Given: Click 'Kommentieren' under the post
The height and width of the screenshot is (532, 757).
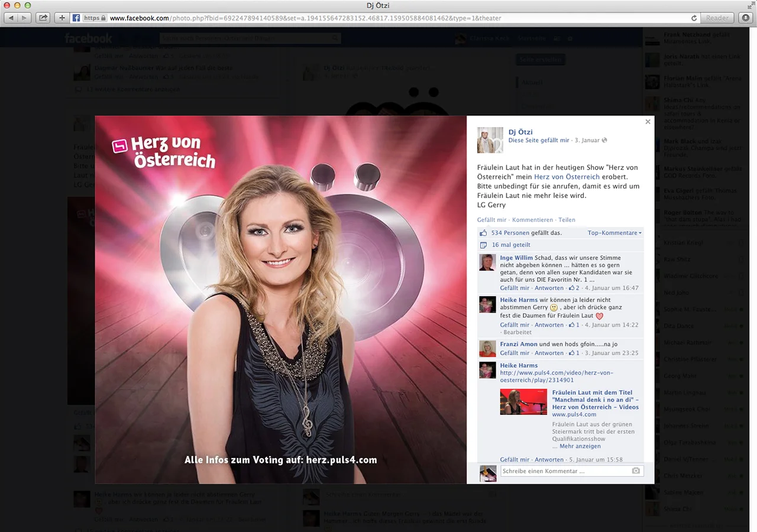Looking at the screenshot, I should point(532,220).
